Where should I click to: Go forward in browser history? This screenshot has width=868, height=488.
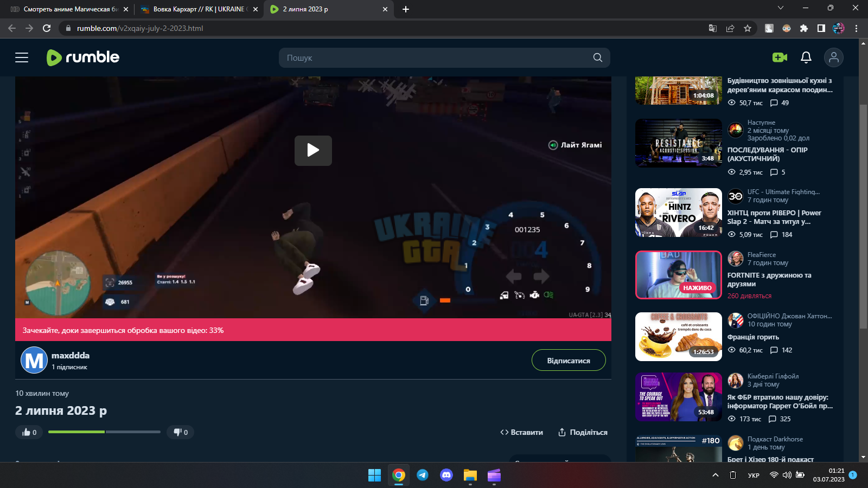click(x=29, y=28)
